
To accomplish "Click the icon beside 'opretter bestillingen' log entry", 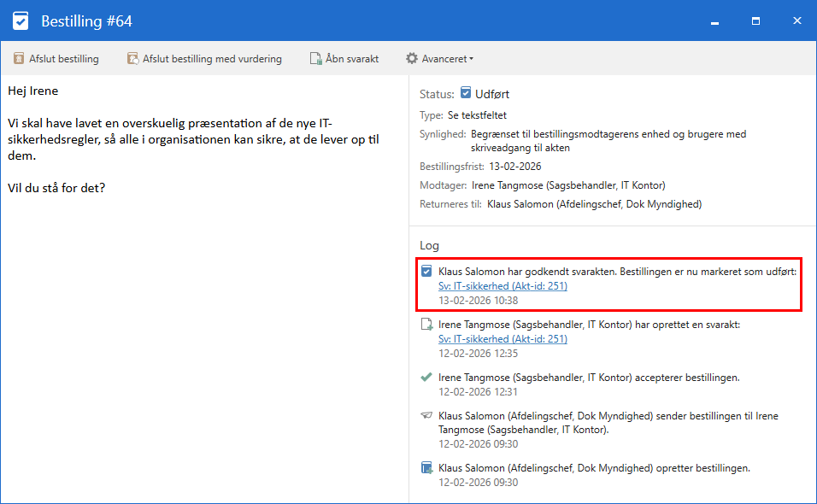I will (x=426, y=468).
